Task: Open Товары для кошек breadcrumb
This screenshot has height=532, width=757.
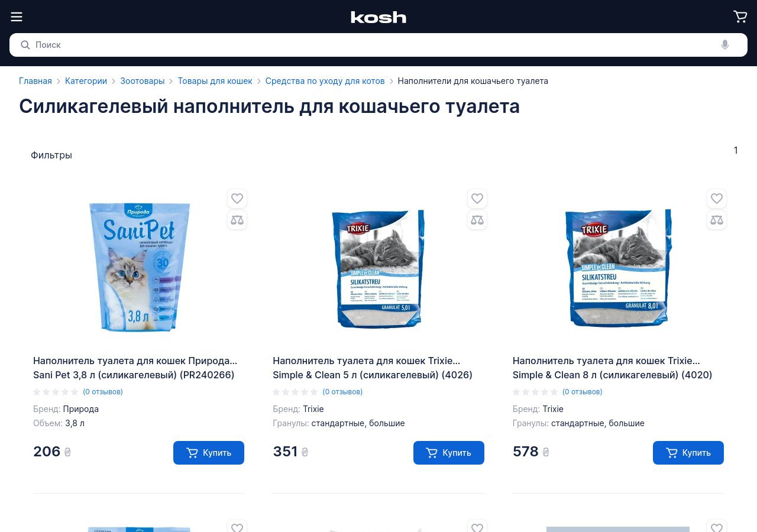Action: click(215, 81)
